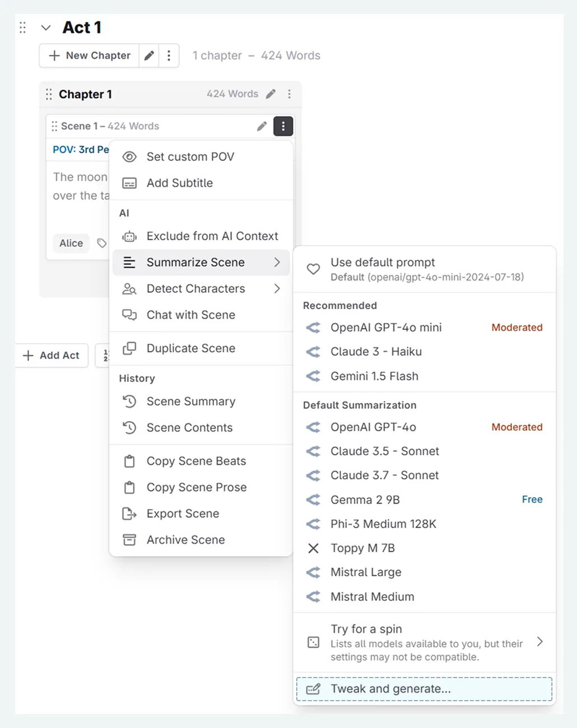This screenshot has height=728, width=577.
Task: Select Claude 3.7 - Sonnet model
Action: (x=384, y=475)
